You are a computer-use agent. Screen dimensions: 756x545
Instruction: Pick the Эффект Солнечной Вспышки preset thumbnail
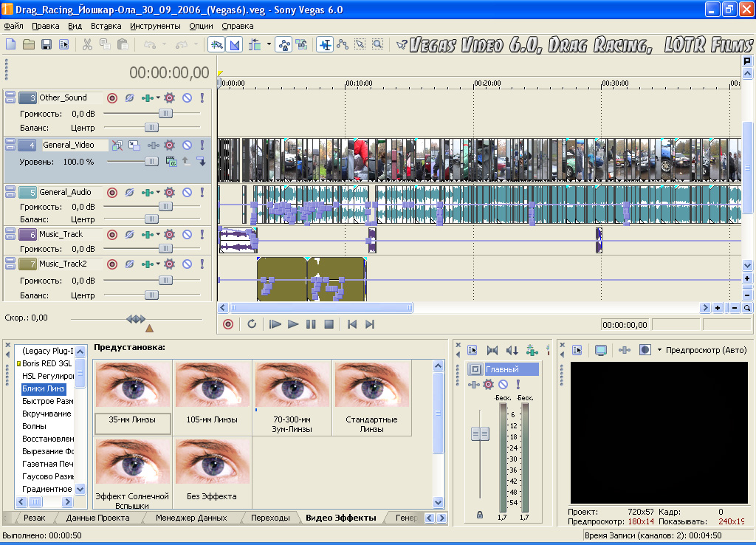click(132, 473)
